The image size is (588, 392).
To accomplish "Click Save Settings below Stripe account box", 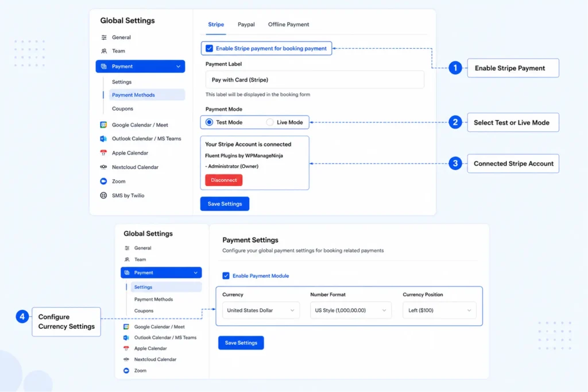I will [225, 204].
